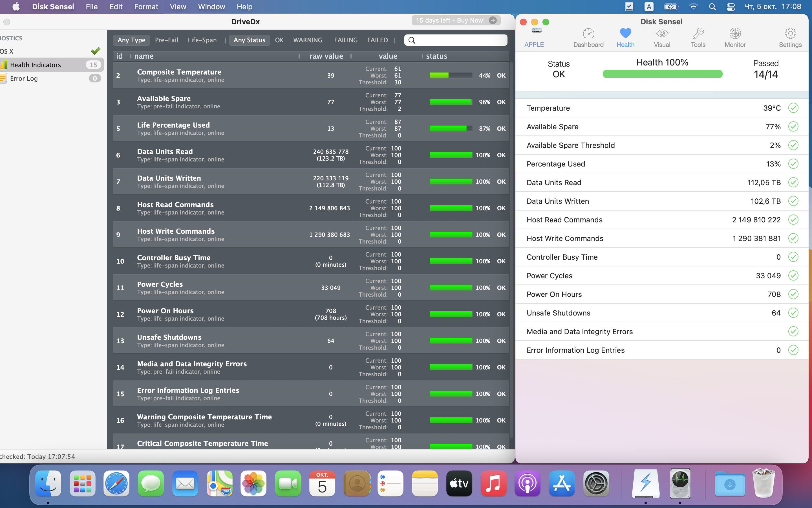Open the date and time in menu bar
812x508 pixels.
(773, 7)
